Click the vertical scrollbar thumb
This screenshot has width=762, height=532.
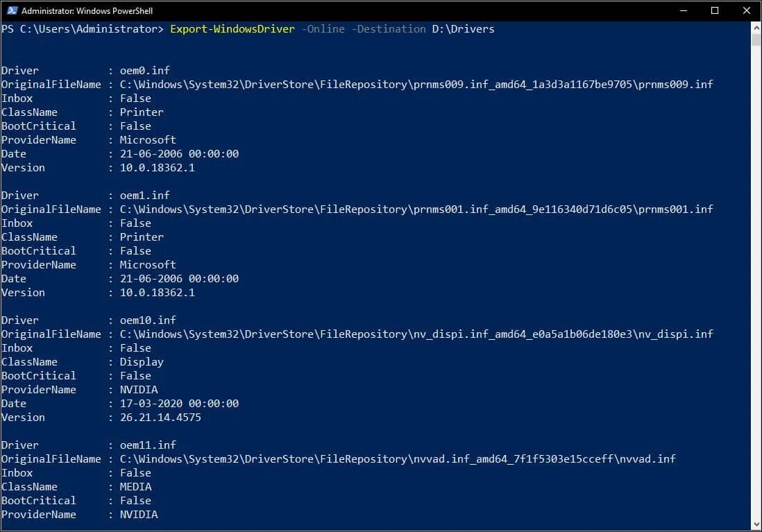tap(756, 40)
